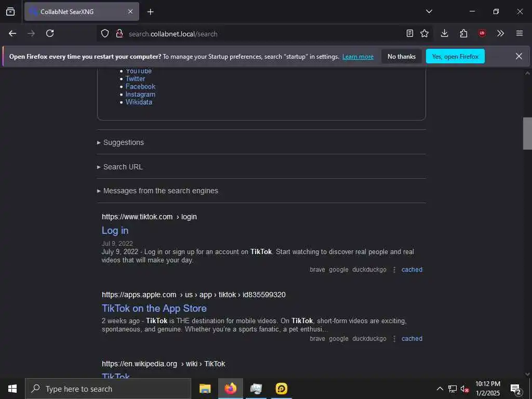
Task: Expand the Suggestions section
Action: click(121, 142)
